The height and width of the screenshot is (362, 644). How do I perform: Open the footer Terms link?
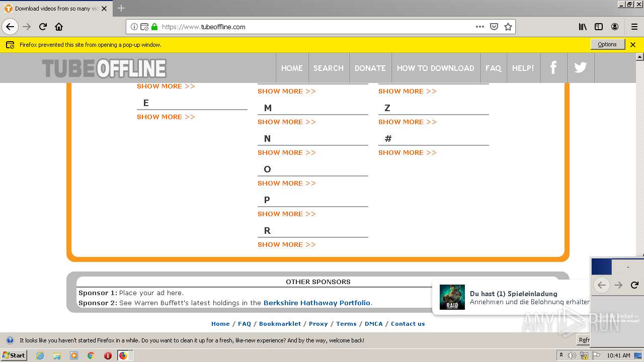[346, 324]
